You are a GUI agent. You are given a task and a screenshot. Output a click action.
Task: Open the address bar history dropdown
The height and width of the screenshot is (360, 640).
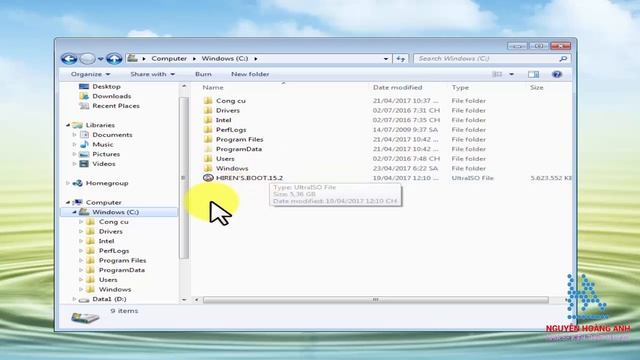tap(386, 59)
